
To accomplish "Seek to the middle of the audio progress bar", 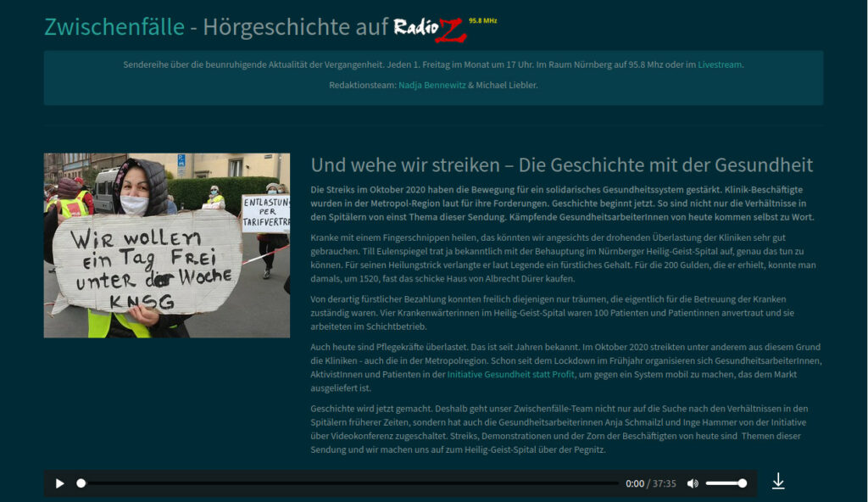I will point(349,483).
